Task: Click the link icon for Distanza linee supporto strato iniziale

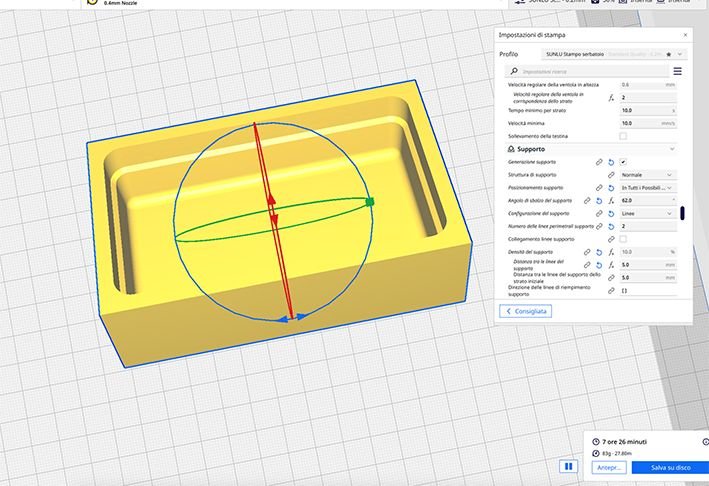Action: [611, 278]
